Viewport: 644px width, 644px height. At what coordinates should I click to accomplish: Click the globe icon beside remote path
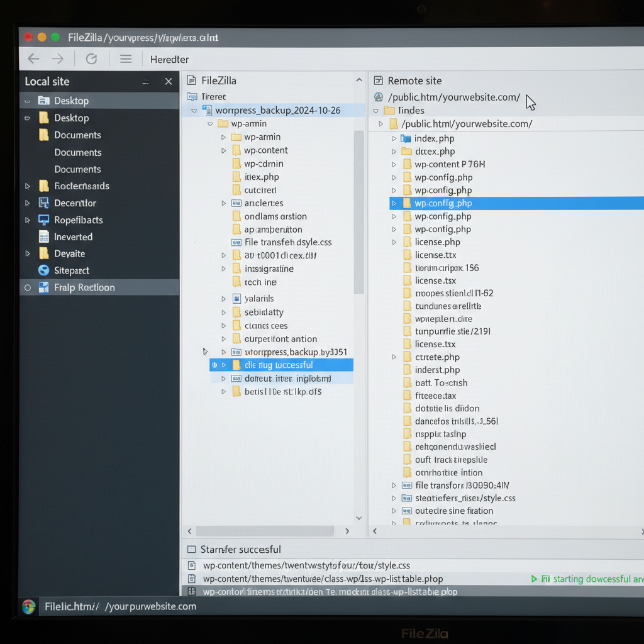click(x=378, y=97)
